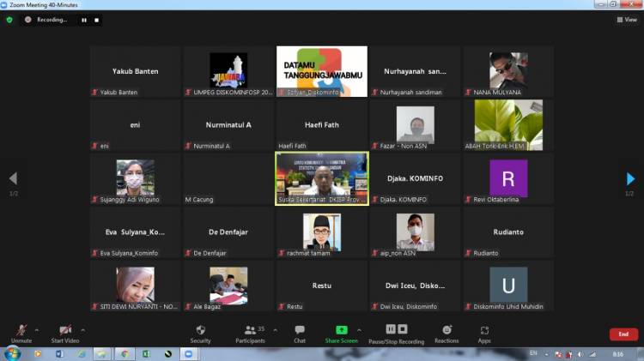Click the green encryption shield icon
Image resolution: width=644 pixels, height=361 pixels.
[9, 20]
